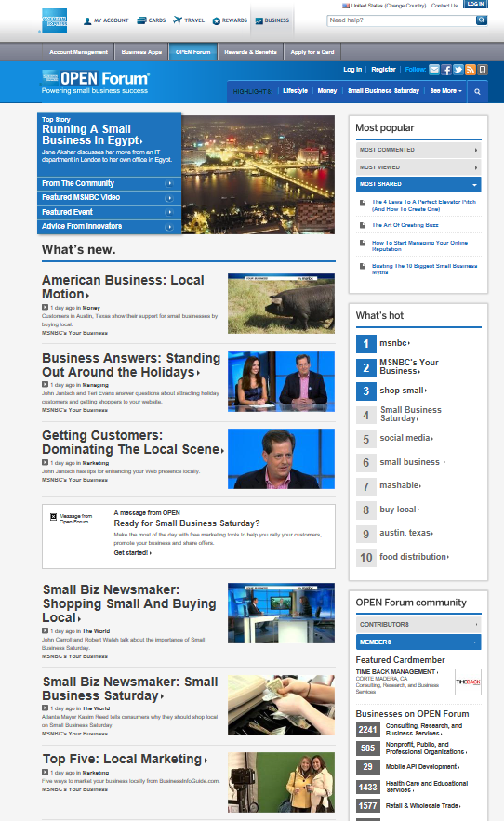The width and height of the screenshot is (504, 821).
Task: Click the Twitter follow icon
Action: tap(458, 69)
